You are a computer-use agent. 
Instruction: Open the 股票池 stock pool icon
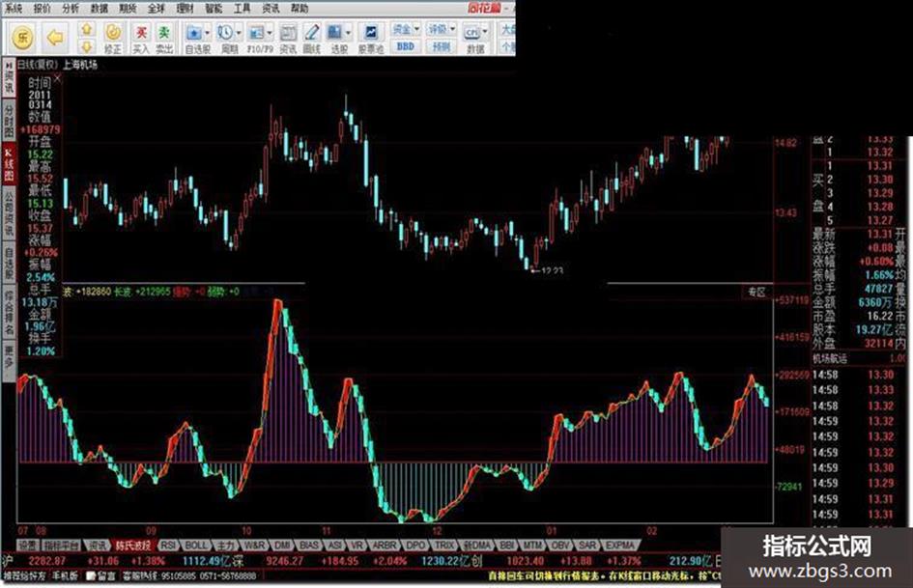point(370,39)
